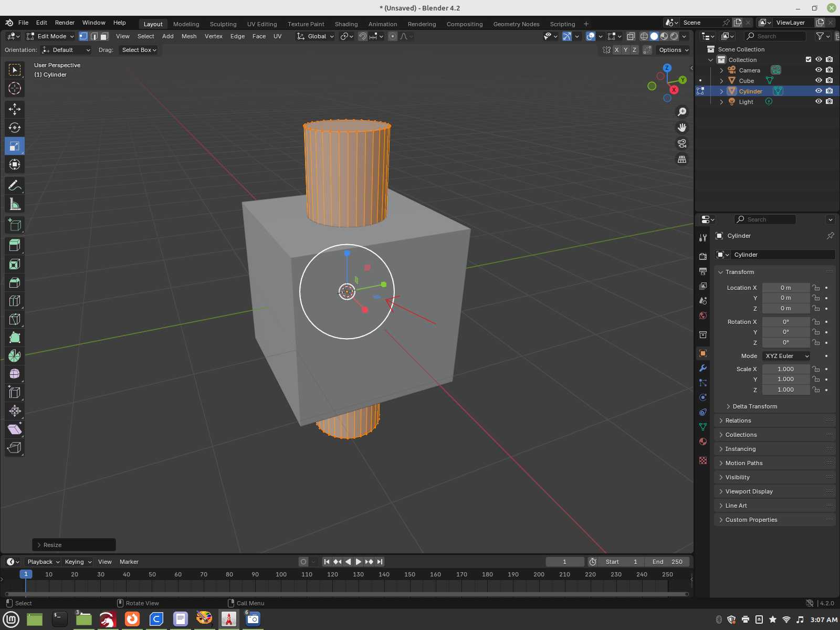The image size is (840, 630).
Task: Uncheck the Collection exclude checkbox
Action: pos(808,59)
